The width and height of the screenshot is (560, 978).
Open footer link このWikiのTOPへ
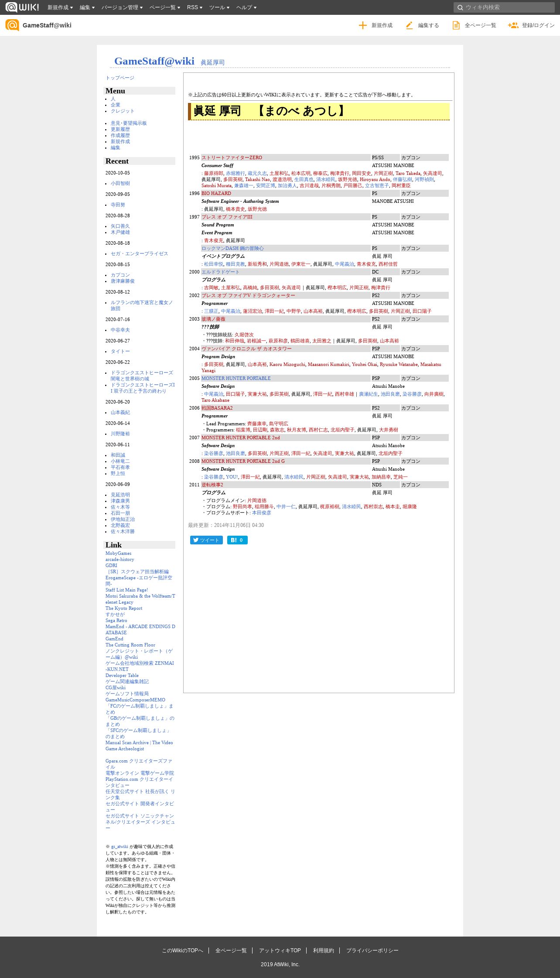(x=182, y=951)
